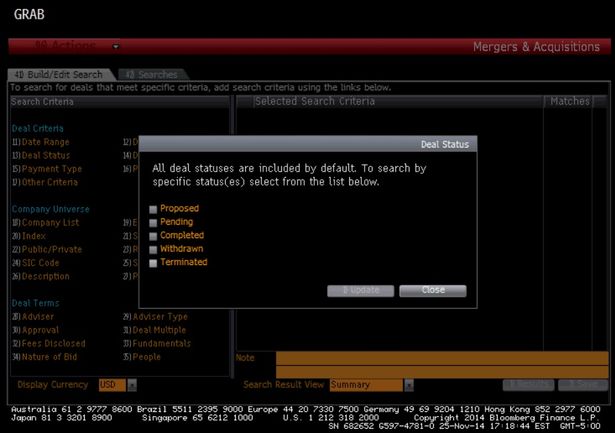
Task: Open the Actions dropdown menu
Action: (x=116, y=46)
